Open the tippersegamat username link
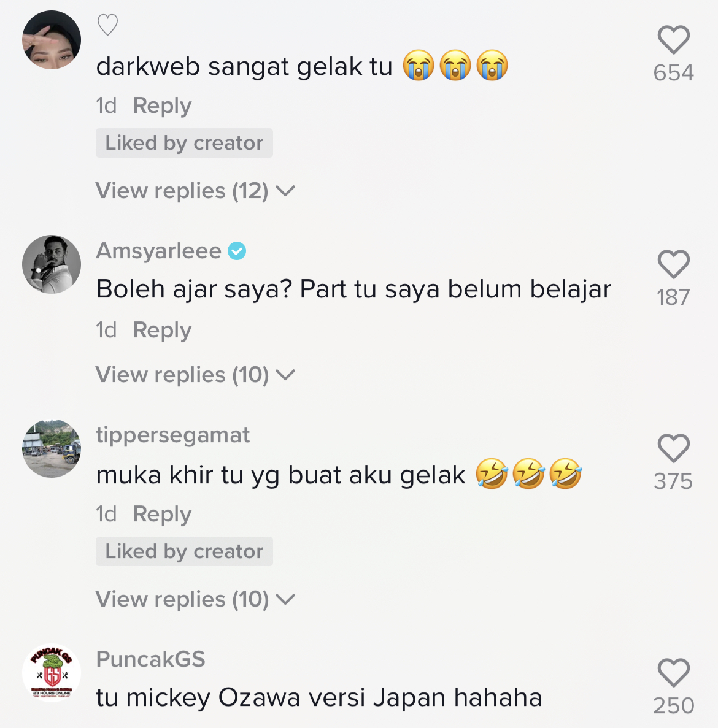The image size is (718, 728). pyautogui.click(x=173, y=435)
